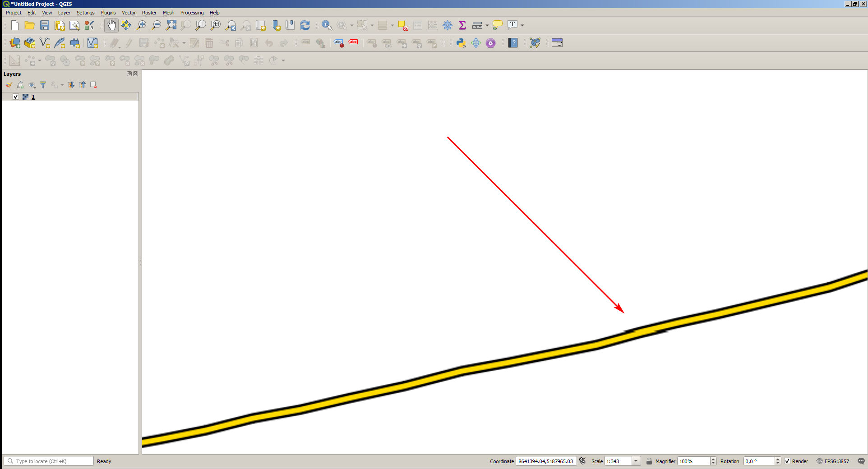Expand the measure tool dropdown
The height and width of the screenshot is (469, 868).
[486, 25]
